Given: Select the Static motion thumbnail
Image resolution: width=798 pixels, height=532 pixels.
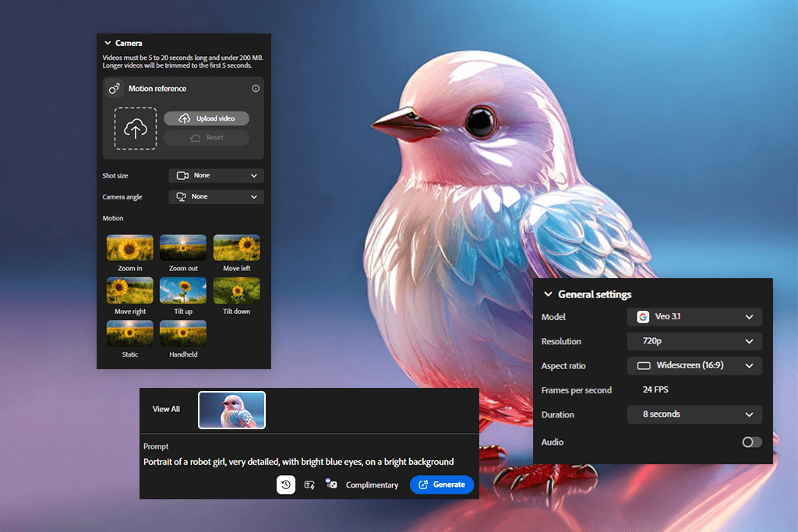Looking at the screenshot, I should tap(130, 333).
